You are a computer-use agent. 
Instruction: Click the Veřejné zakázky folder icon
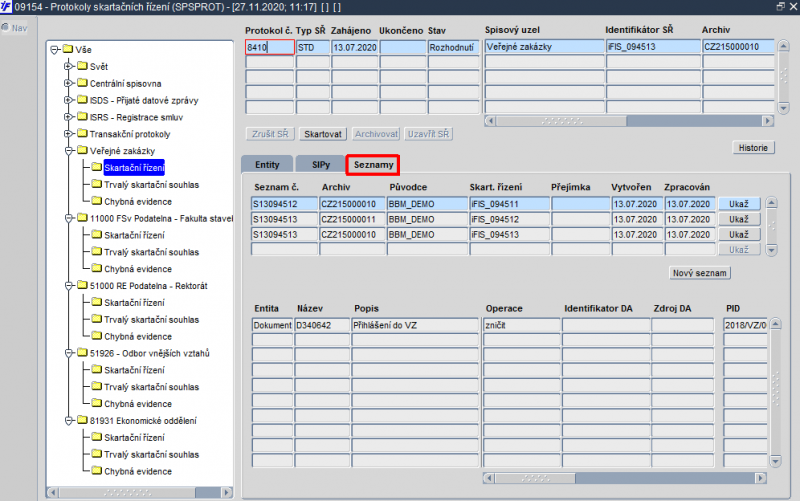tap(82, 151)
